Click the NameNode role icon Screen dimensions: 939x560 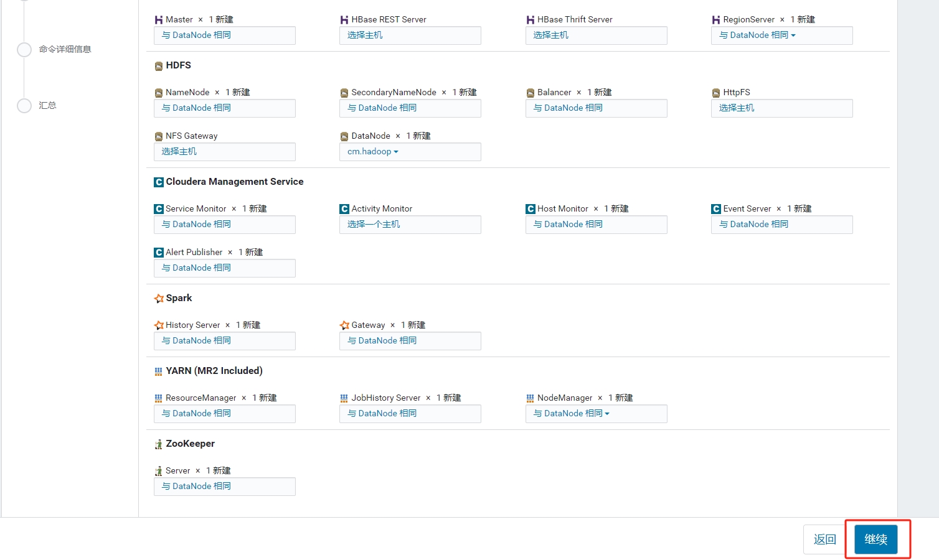point(159,93)
